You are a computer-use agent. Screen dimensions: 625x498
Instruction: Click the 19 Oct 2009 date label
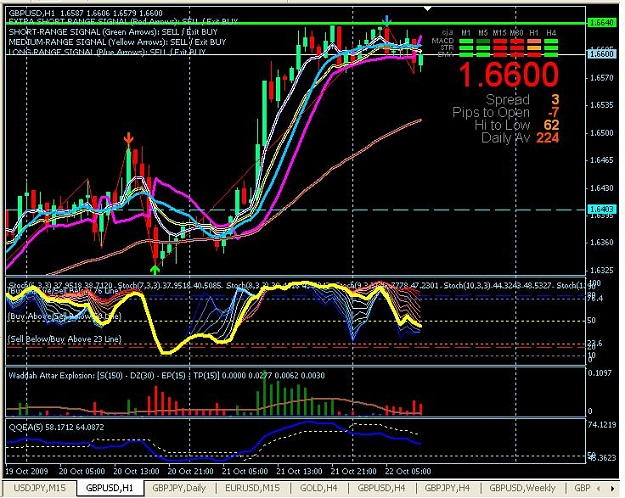click(x=27, y=471)
